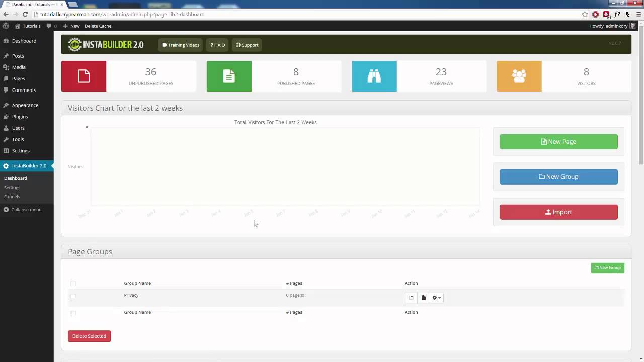Tick the checkbox for the Privacy group
This screenshot has width=644, height=362.
[x=73, y=296]
